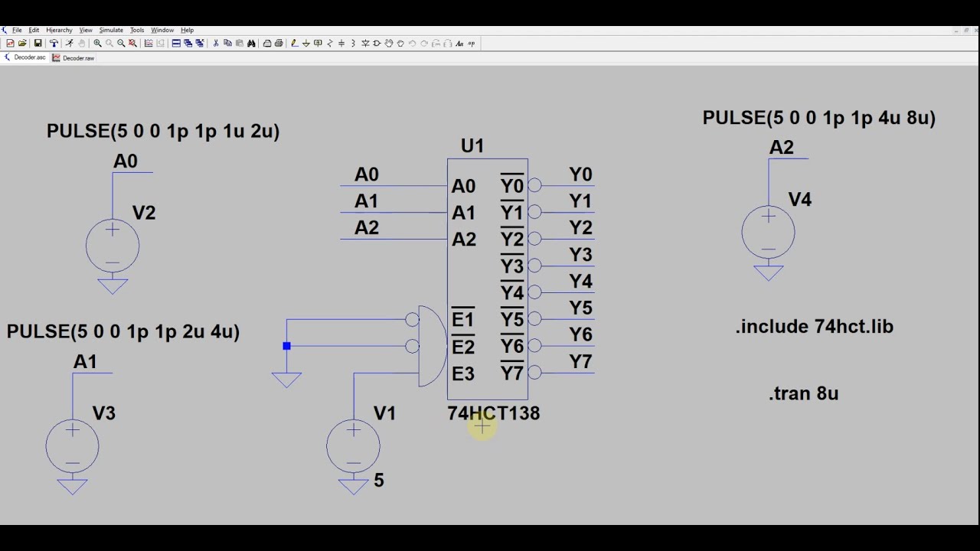Open the Hierarchy menu

(x=59, y=30)
